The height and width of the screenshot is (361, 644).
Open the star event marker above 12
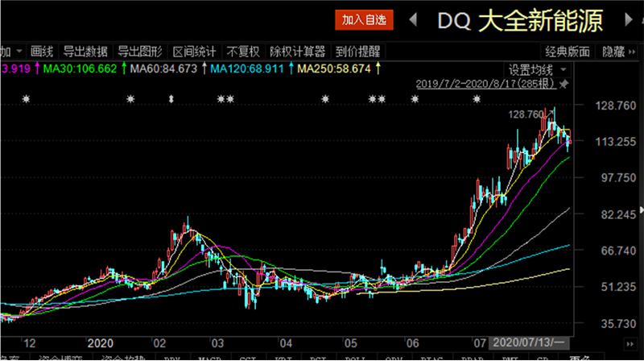click(x=27, y=98)
